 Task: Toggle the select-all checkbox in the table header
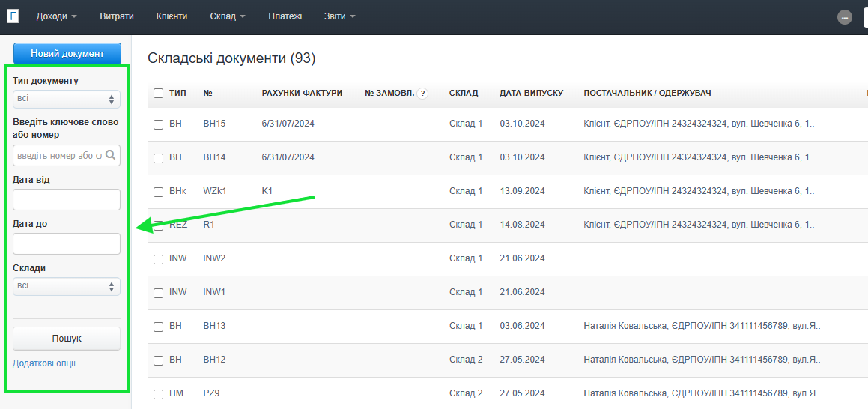tap(158, 94)
